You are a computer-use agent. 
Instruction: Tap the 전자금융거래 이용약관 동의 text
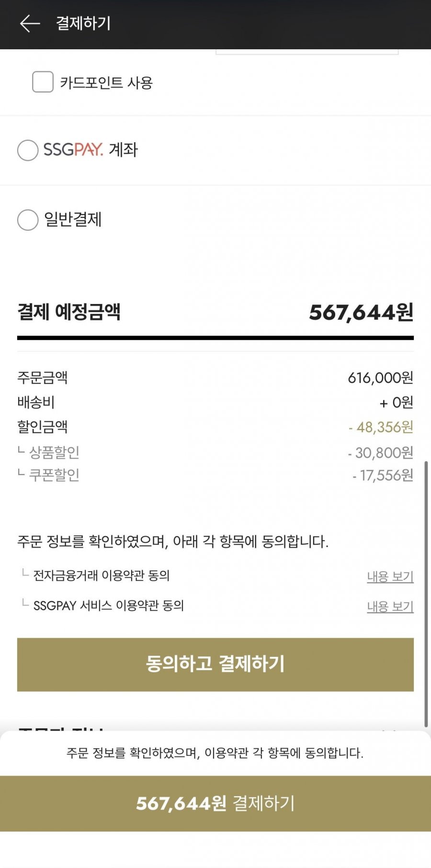(x=102, y=575)
